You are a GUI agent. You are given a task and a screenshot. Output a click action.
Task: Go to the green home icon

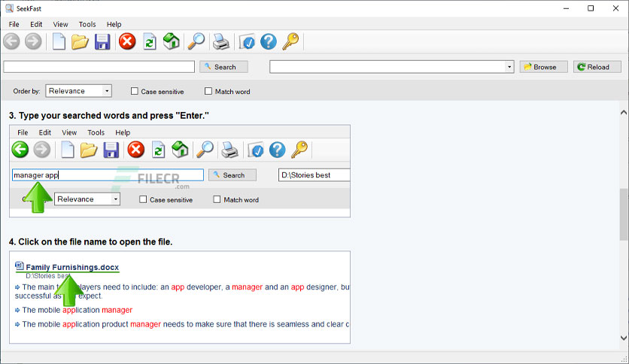[172, 41]
